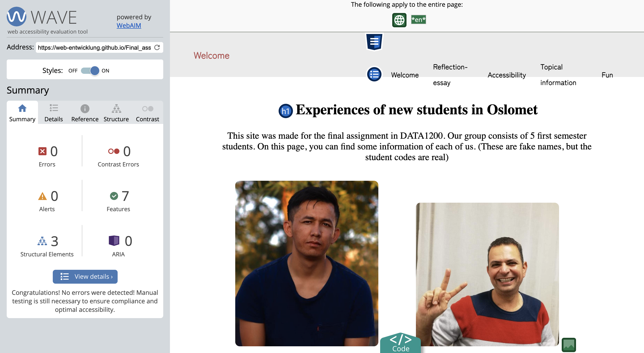Image resolution: width=644 pixels, height=353 pixels.
Task: Click the red Errors count icon
Action: click(x=42, y=151)
